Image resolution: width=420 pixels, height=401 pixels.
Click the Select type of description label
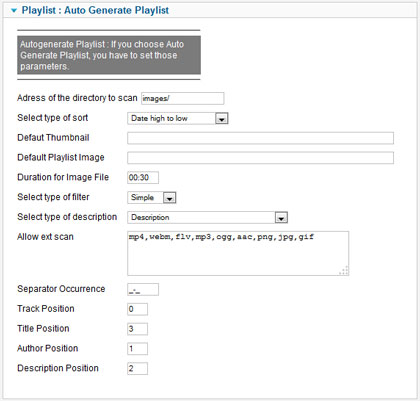[x=67, y=217]
